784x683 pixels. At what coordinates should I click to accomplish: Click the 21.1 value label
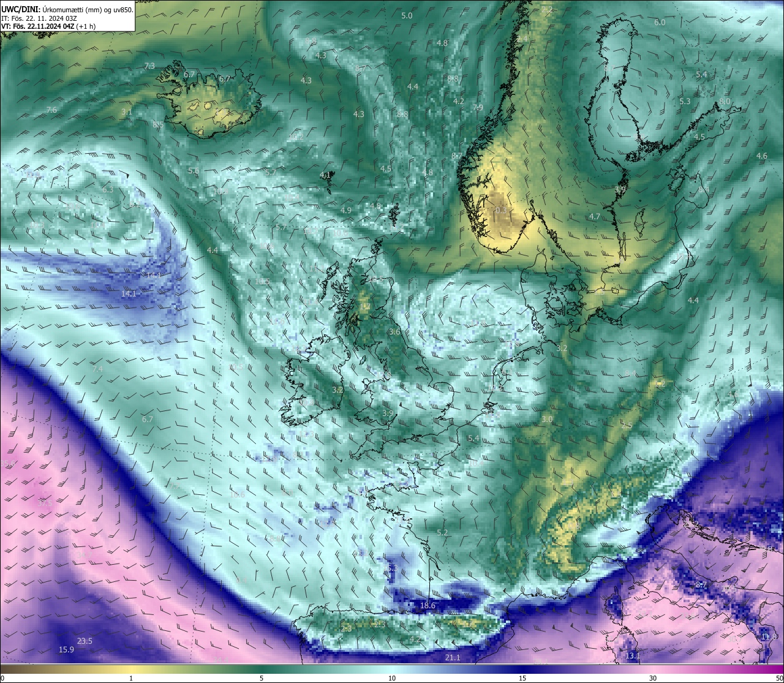tap(452, 658)
